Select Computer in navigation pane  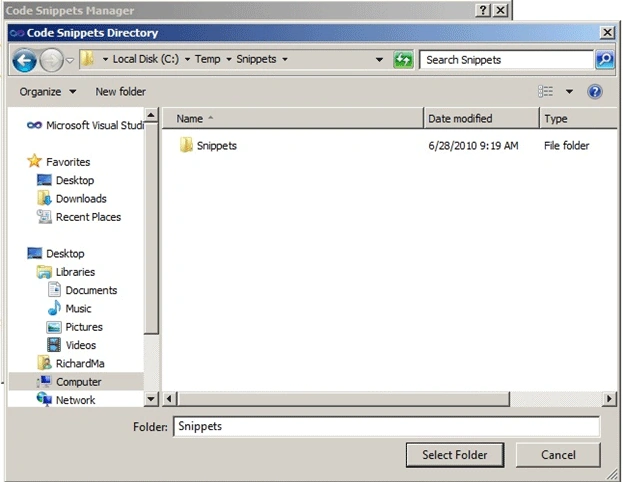point(78,382)
